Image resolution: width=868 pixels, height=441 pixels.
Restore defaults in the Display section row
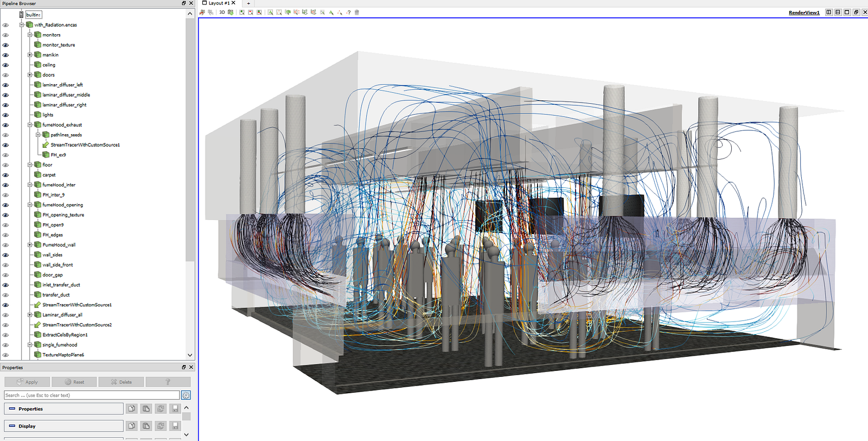161,426
